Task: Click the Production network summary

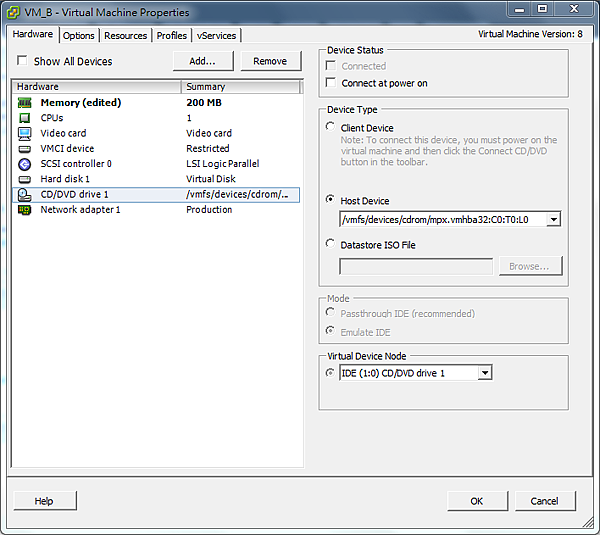Action: click(209, 210)
